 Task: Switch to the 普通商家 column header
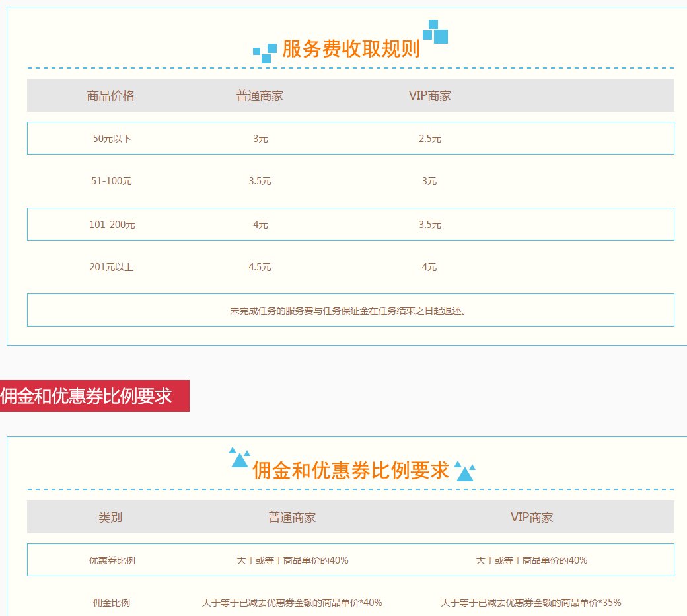click(x=260, y=95)
